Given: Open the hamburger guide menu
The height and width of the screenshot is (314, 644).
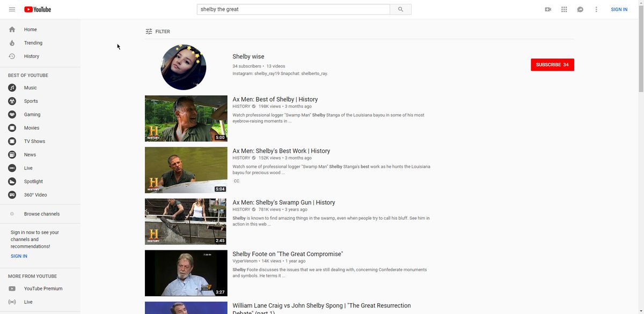Looking at the screenshot, I should click(x=12, y=10).
